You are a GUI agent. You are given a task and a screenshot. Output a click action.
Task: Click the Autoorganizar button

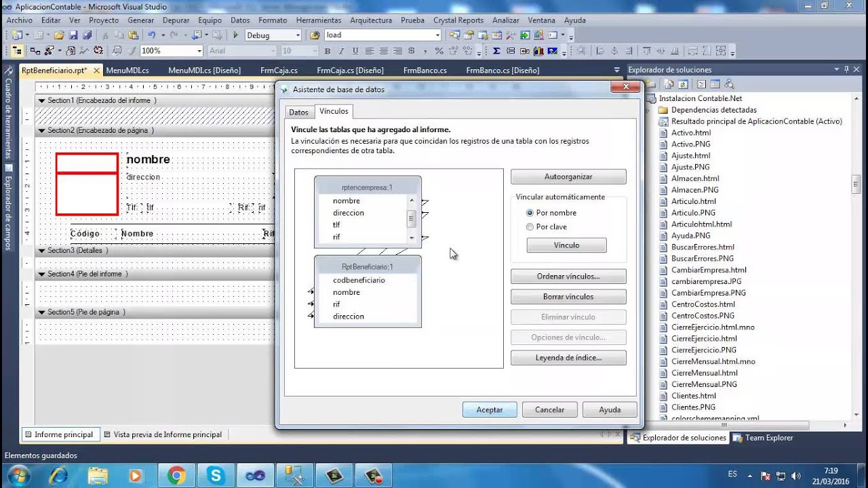coord(568,176)
